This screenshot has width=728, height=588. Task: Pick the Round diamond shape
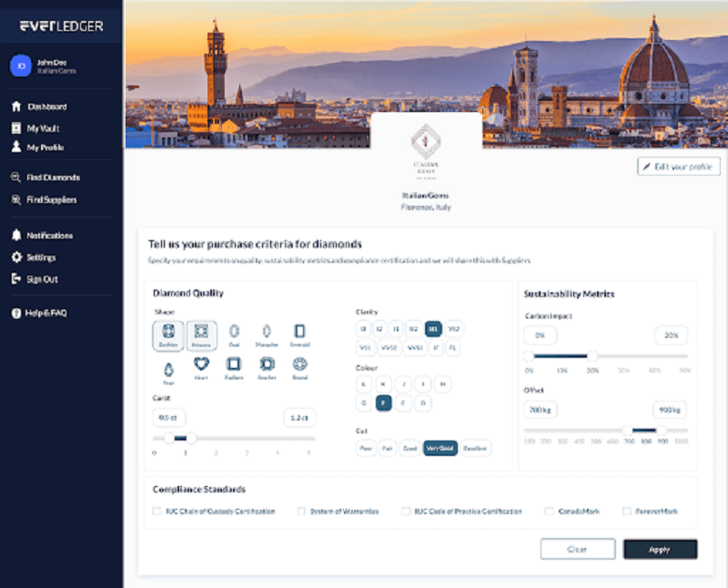coord(298,365)
